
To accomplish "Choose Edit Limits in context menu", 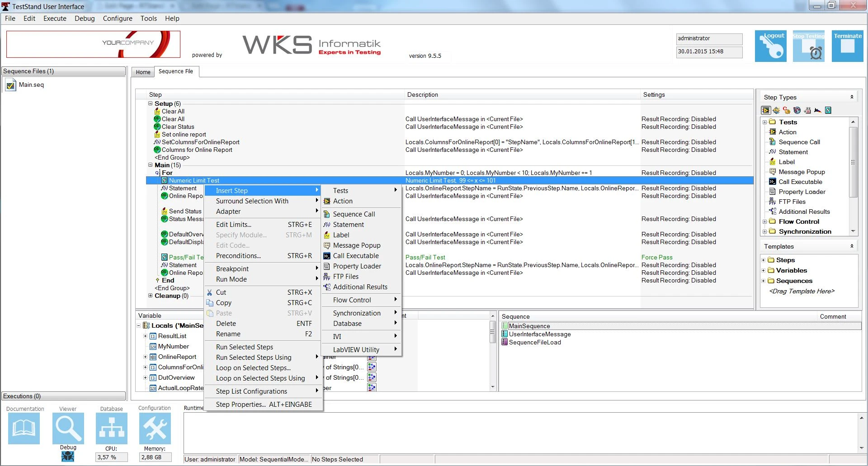I will pyautogui.click(x=263, y=225).
